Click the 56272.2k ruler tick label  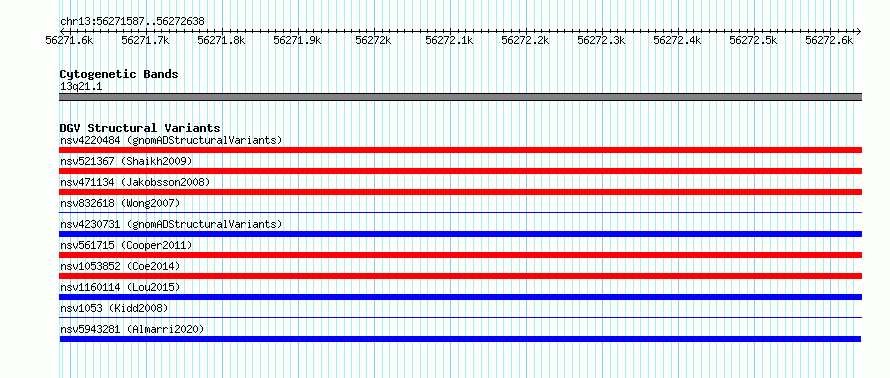point(526,41)
